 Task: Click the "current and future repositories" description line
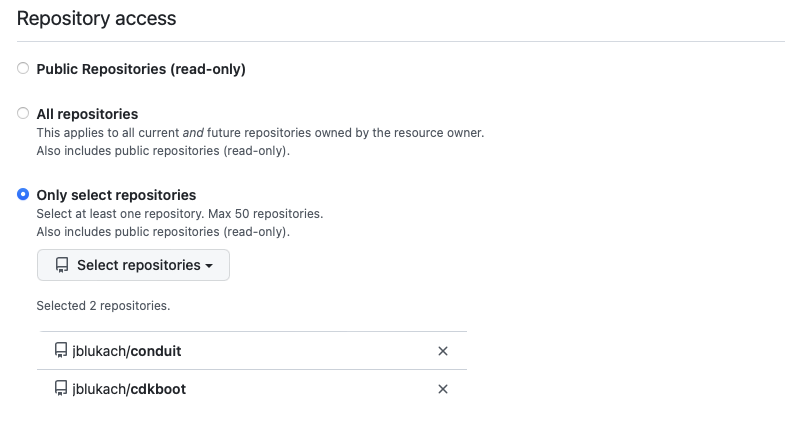coord(260,133)
